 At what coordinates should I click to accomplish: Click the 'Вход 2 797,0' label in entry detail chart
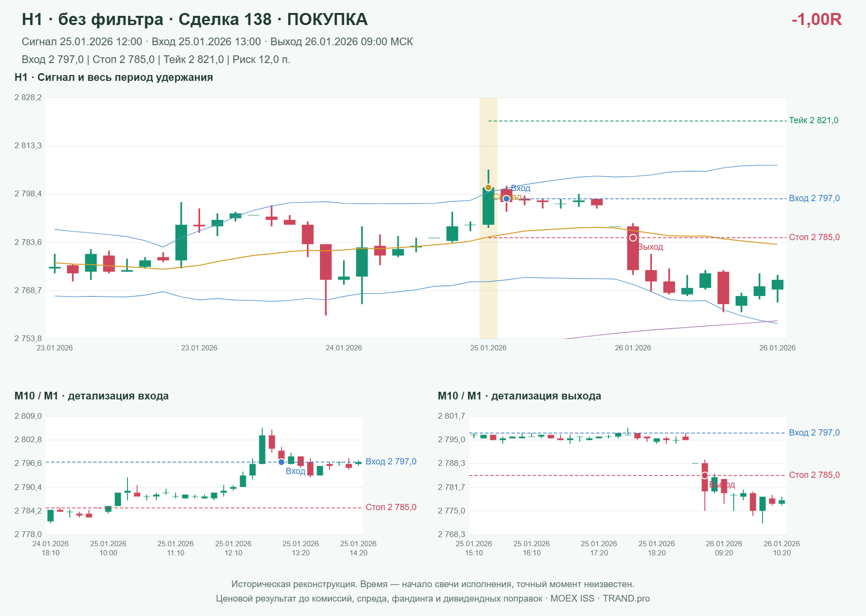391,462
